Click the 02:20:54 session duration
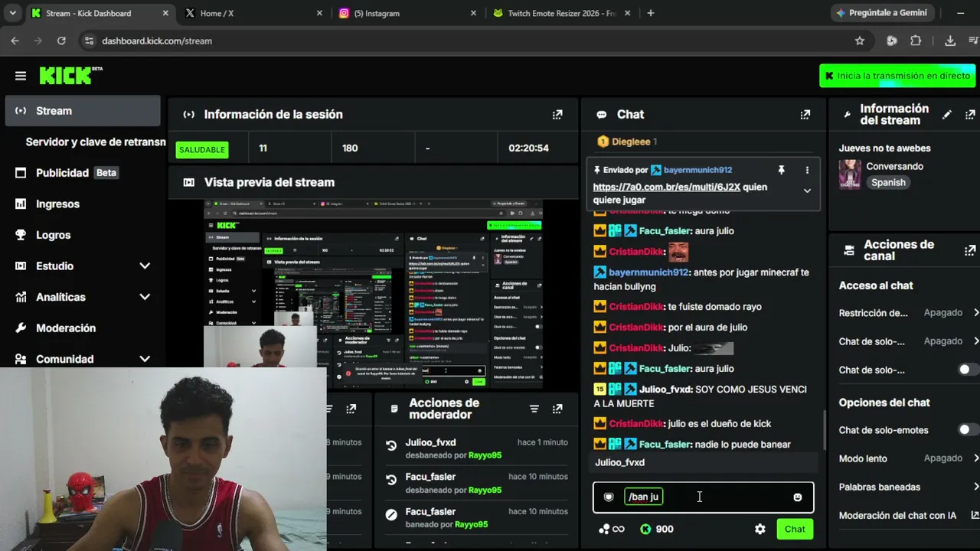This screenshot has height=551, width=980. (528, 148)
